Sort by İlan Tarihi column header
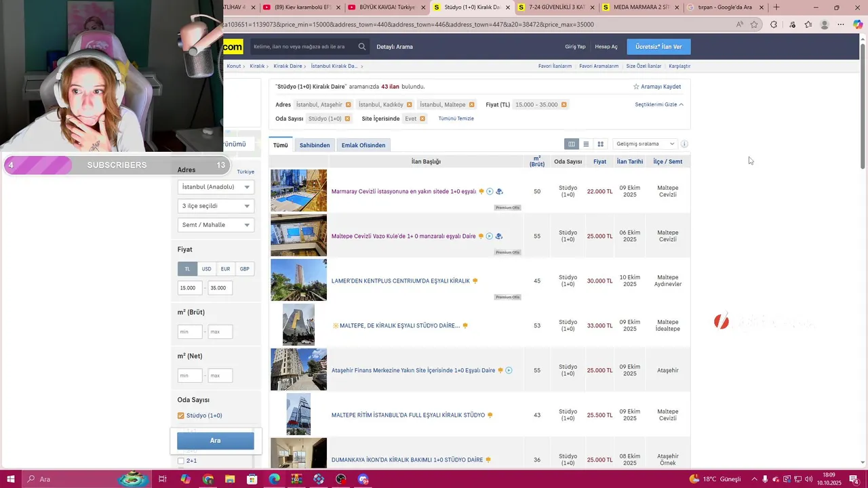 coord(630,162)
